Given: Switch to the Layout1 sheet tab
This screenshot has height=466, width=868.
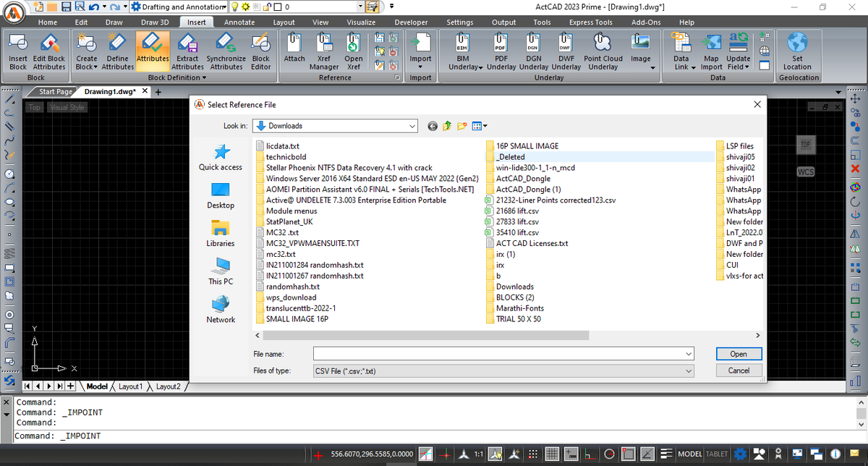Looking at the screenshot, I should coord(131,386).
